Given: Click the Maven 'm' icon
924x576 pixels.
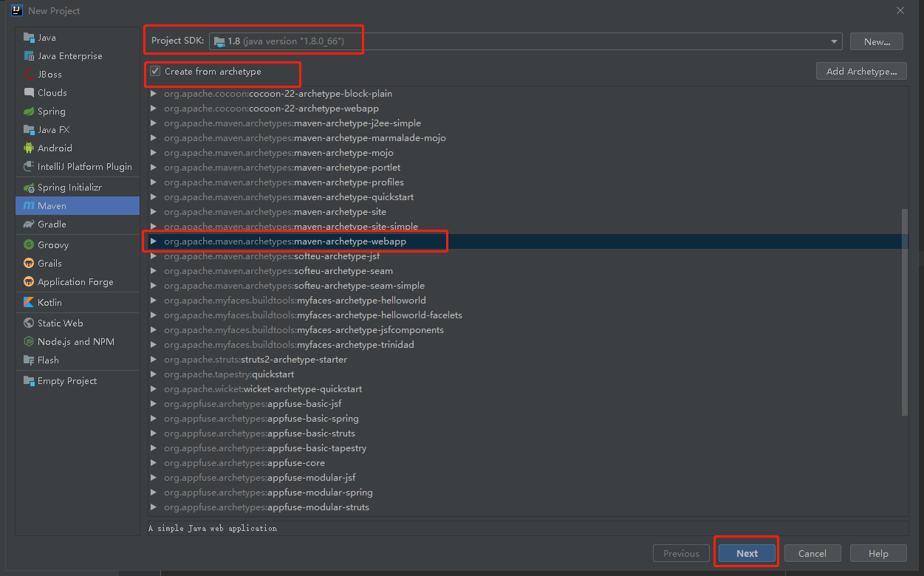Looking at the screenshot, I should [29, 206].
